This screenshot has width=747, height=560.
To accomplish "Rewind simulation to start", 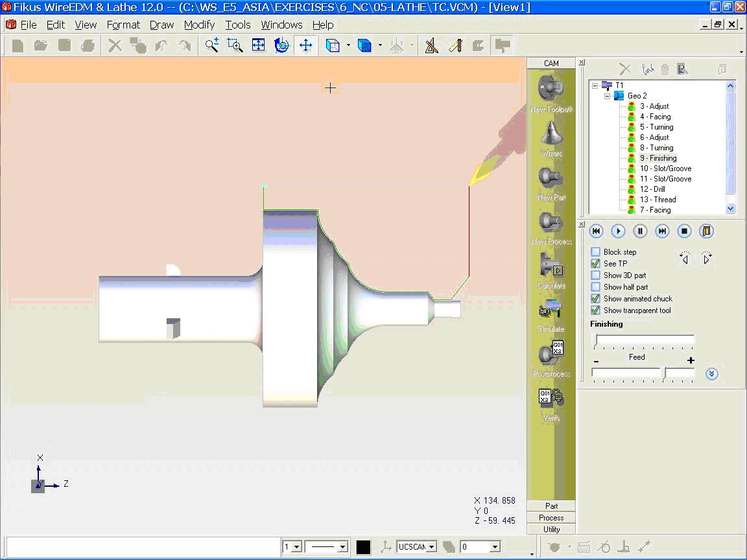I will (596, 231).
